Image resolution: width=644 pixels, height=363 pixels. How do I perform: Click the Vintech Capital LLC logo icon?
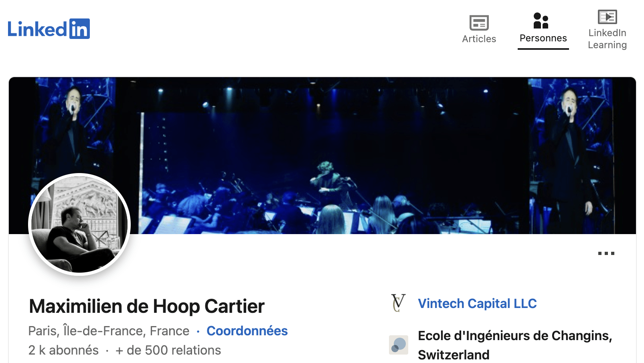(398, 303)
